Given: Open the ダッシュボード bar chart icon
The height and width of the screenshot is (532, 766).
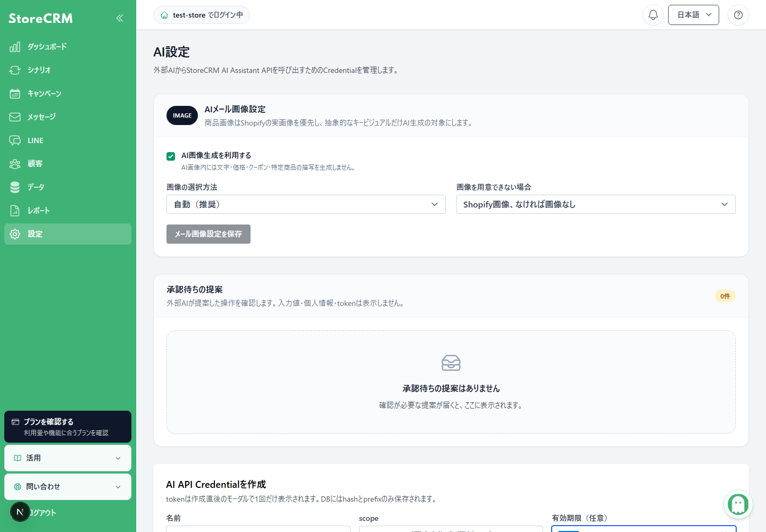Looking at the screenshot, I should 15,47.
